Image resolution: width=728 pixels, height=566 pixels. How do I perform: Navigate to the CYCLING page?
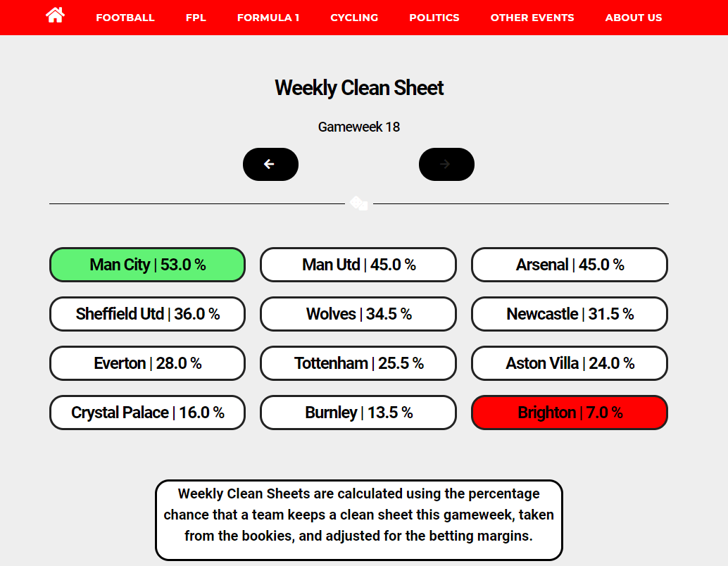tap(354, 18)
